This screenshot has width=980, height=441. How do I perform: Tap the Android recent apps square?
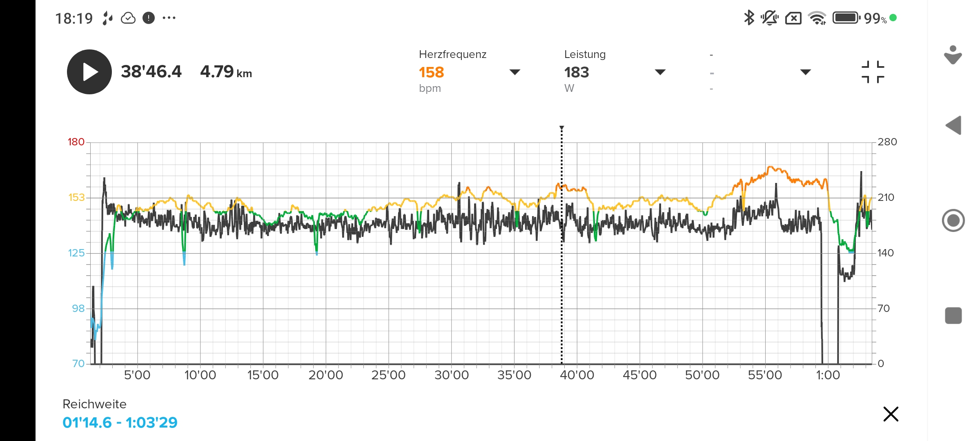tap(953, 316)
